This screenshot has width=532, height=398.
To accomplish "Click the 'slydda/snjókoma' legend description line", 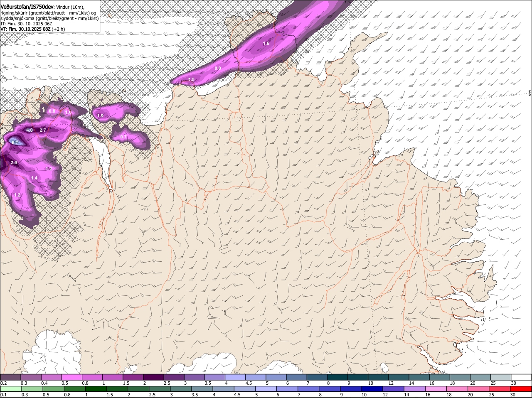I will pos(49,18).
